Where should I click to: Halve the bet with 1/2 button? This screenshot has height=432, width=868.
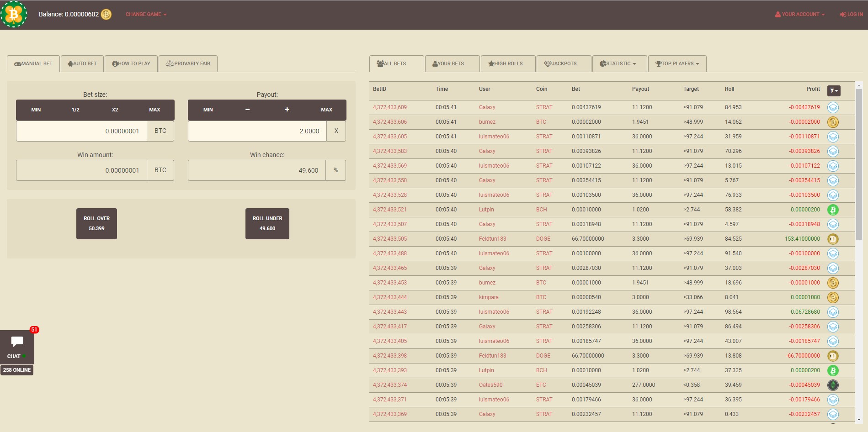click(x=75, y=110)
